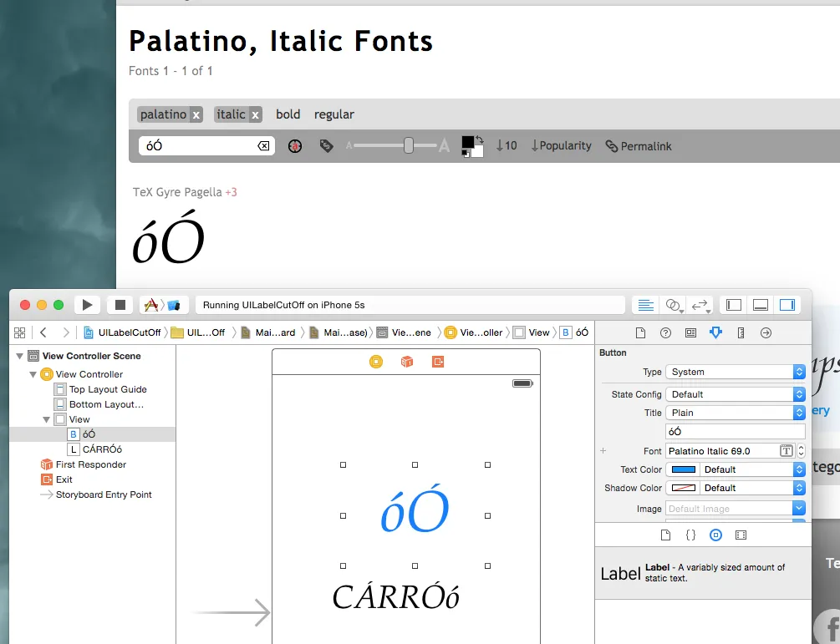
Task: Open the Default Image combo box
Action: tap(736, 509)
